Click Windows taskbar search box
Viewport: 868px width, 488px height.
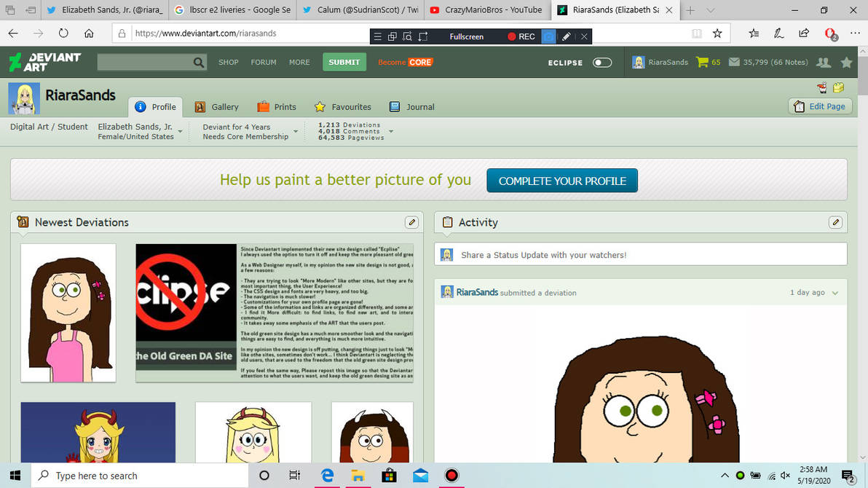click(140, 476)
